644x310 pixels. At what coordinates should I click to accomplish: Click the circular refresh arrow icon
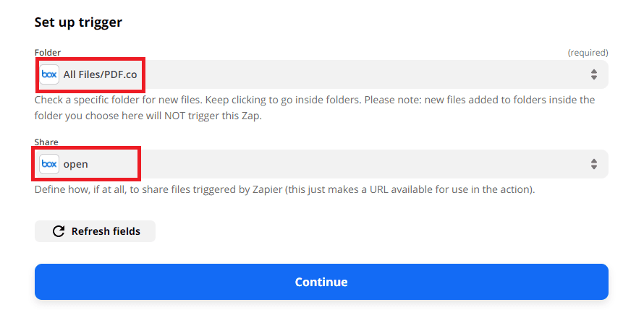tap(59, 231)
